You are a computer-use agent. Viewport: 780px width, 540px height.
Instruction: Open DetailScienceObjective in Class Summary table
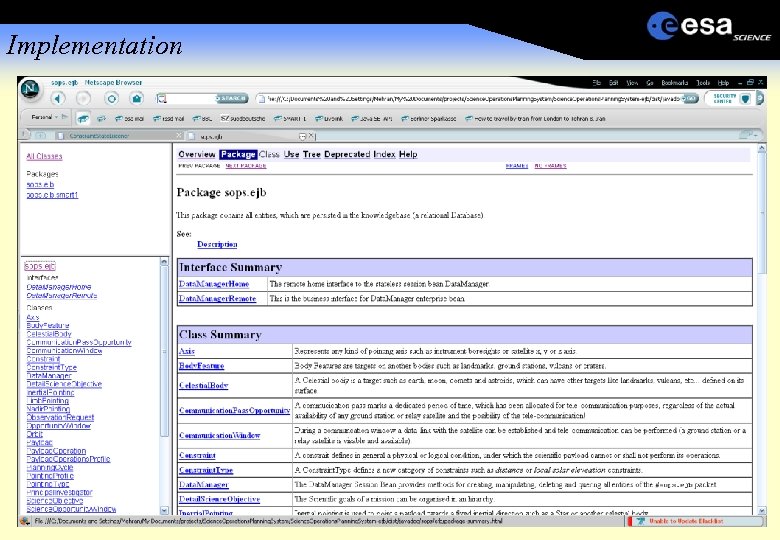[219, 499]
